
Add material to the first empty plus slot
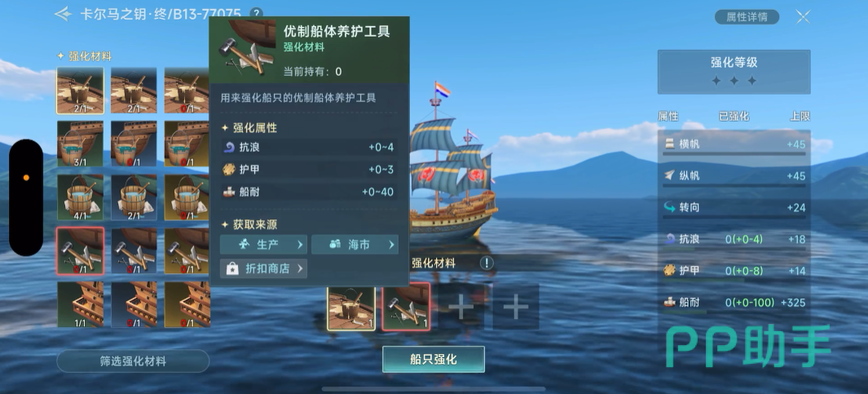click(460, 307)
